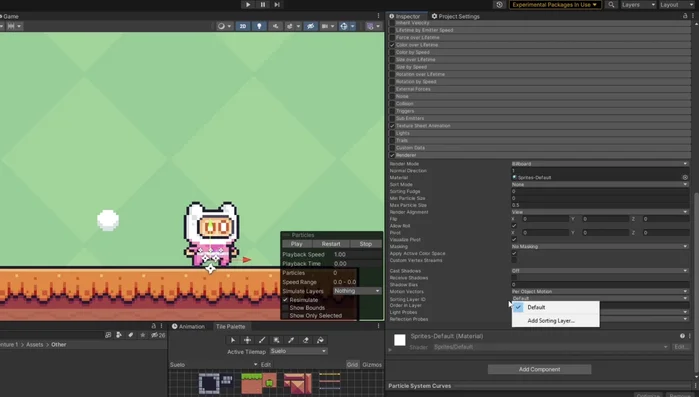Uncheck Resimulate in Particles overlay
Image resolution: width=699 pixels, height=397 pixels.
click(285, 300)
